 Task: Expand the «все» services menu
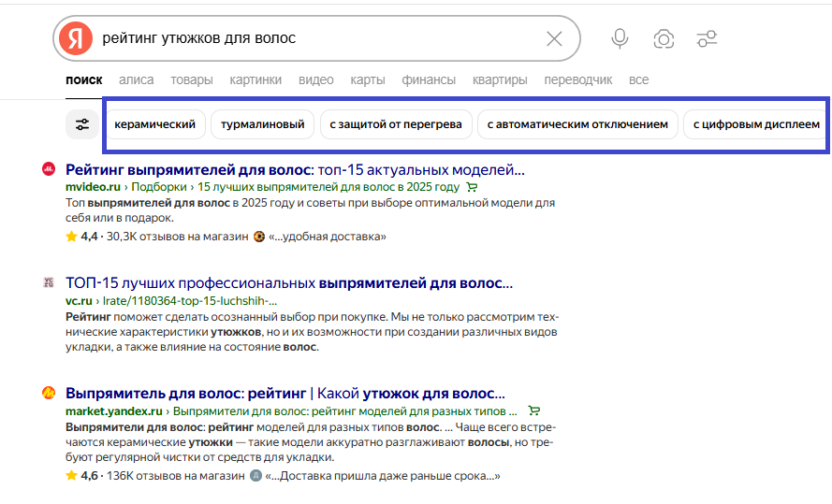click(638, 80)
